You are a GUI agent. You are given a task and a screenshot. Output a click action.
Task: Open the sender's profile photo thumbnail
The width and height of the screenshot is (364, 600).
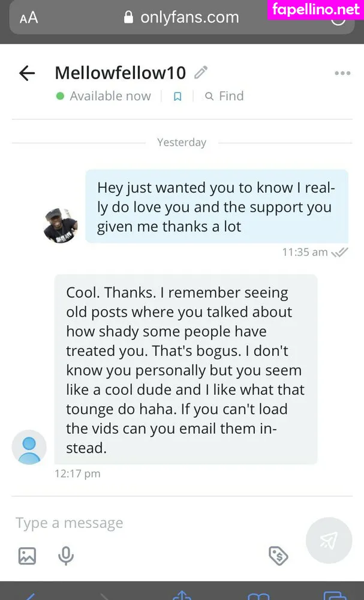(x=61, y=226)
